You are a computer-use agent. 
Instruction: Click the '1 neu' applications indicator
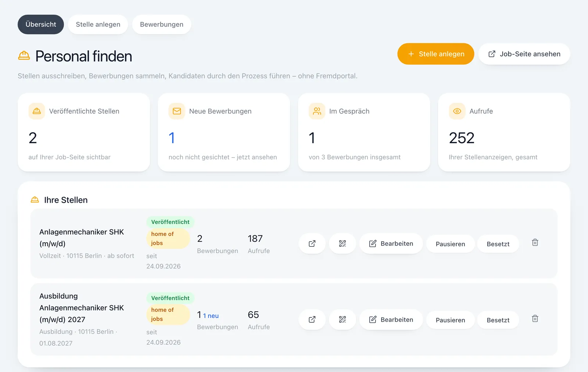coord(211,316)
